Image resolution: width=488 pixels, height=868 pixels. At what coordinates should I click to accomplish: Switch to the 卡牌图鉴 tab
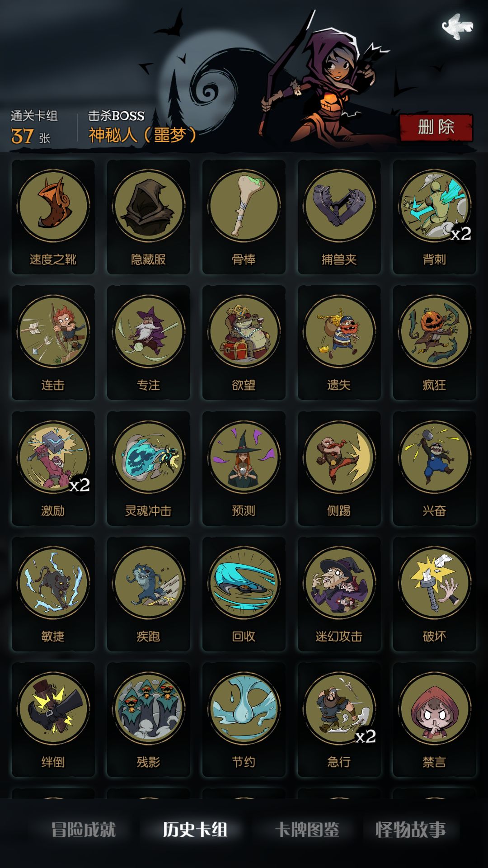point(307,829)
